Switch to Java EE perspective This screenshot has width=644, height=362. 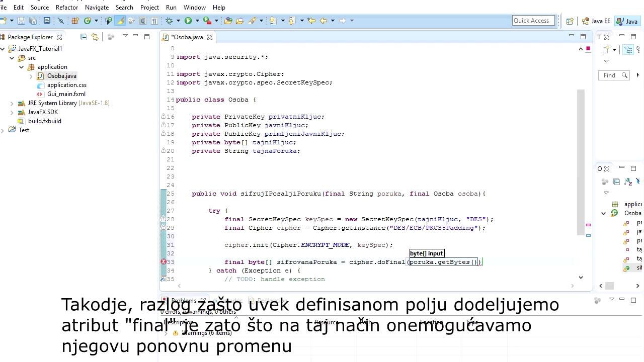point(596,21)
